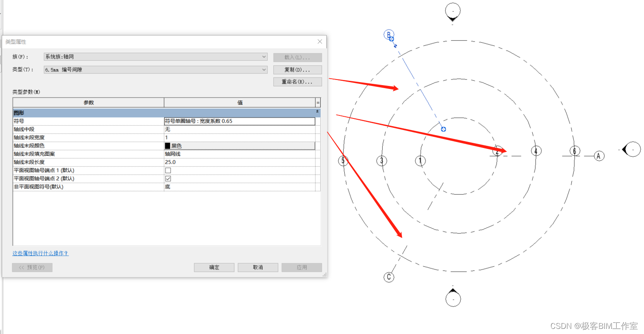Enable 平面视图轴号端点 1 checkbox
644x334 pixels.
(168, 170)
